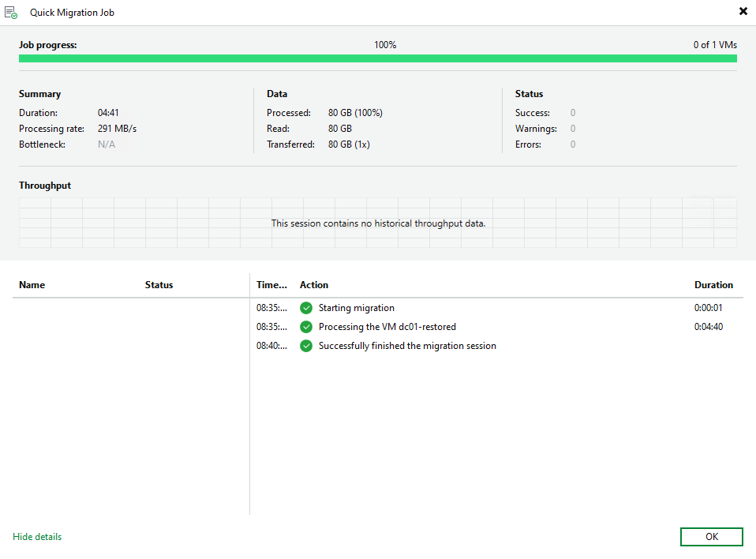Click the Warnings count value
756x559 pixels.
(573, 129)
